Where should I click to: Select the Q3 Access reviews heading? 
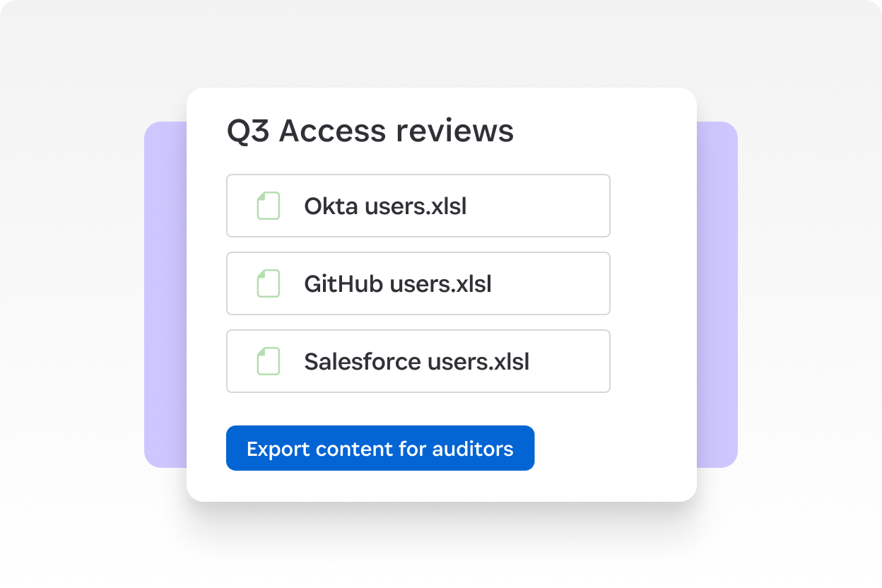[370, 131]
